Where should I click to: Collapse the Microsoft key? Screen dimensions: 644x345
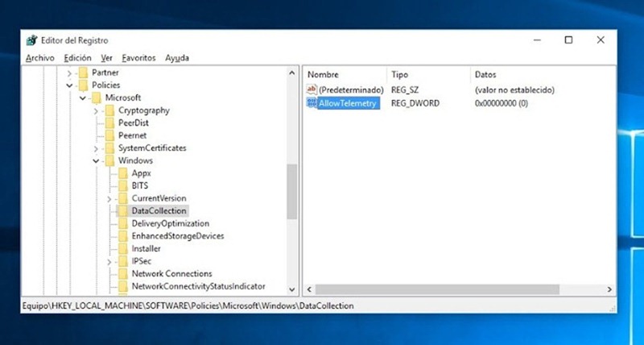83,98
